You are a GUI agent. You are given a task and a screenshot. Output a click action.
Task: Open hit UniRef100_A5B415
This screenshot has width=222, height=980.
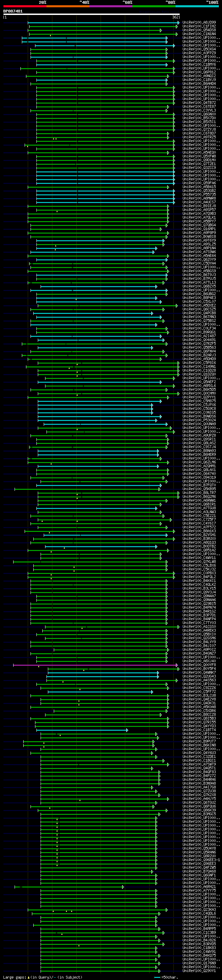[199, 187]
